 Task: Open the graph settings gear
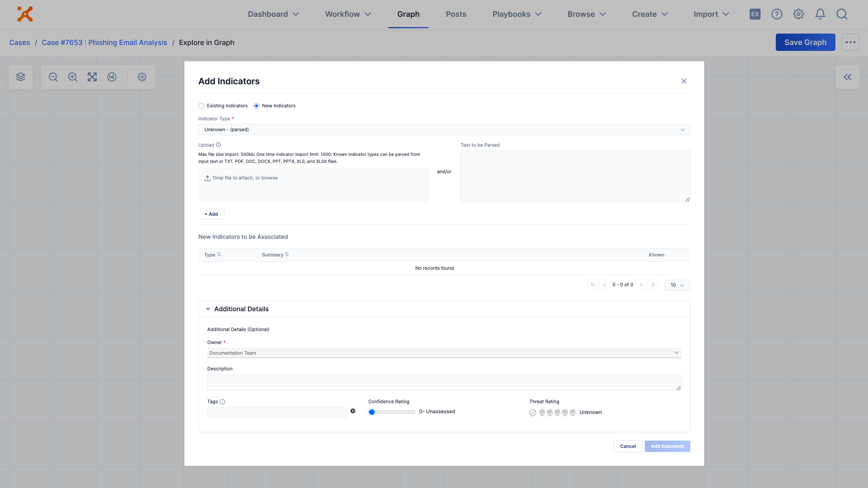click(142, 77)
